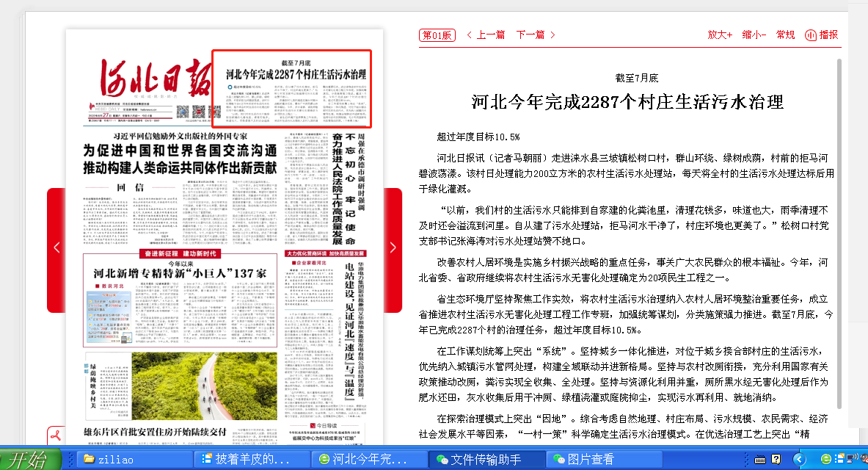Shrink text with 缩小-
868x470 pixels.
pyautogui.click(x=754, y=35)
